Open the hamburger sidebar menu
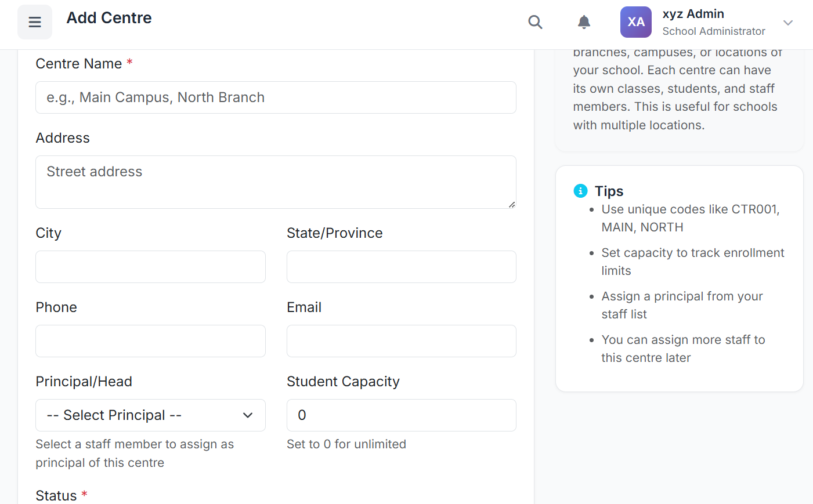This screenshot has width=813, height=504. (x=35, y=22)
